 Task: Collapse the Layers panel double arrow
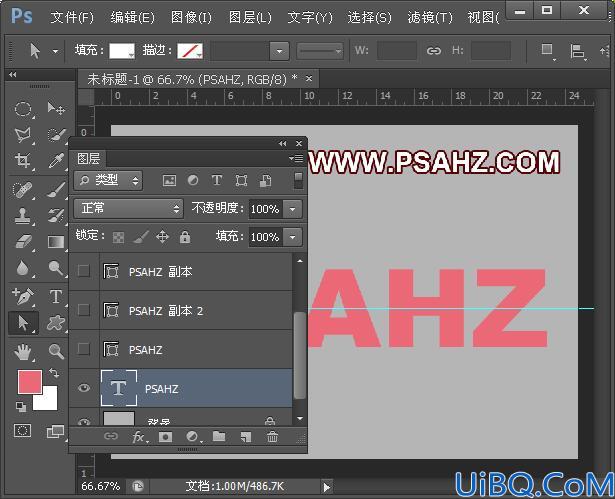(282, 144)
